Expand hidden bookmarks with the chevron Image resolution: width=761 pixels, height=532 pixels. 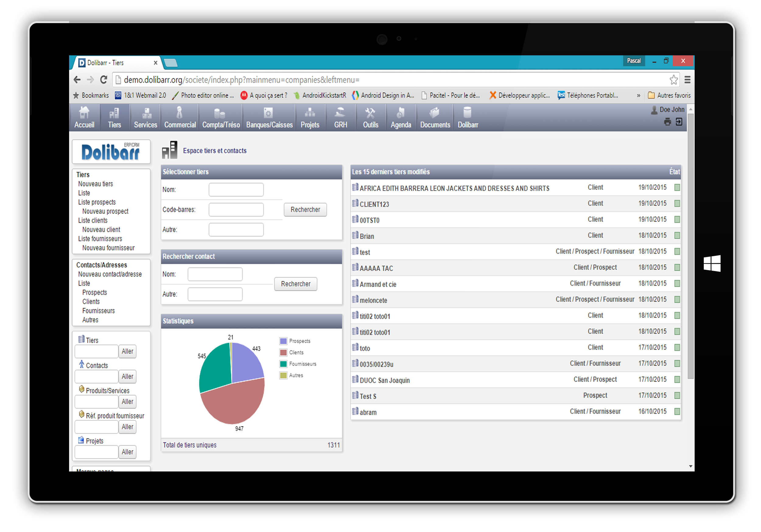(x=638, y=96)
